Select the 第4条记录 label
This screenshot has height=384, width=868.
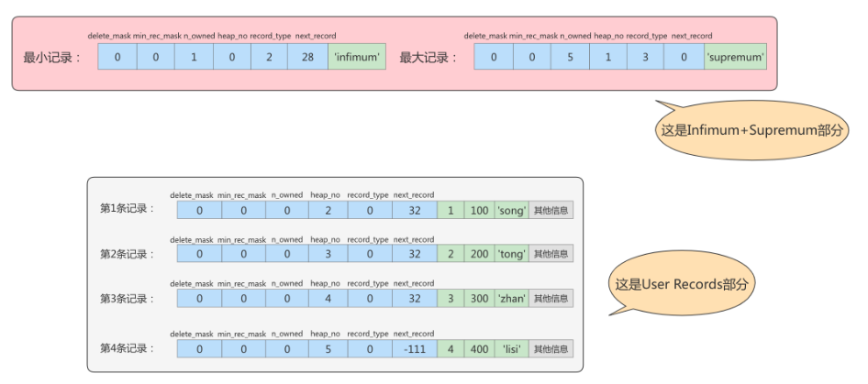tap(128, 348)
